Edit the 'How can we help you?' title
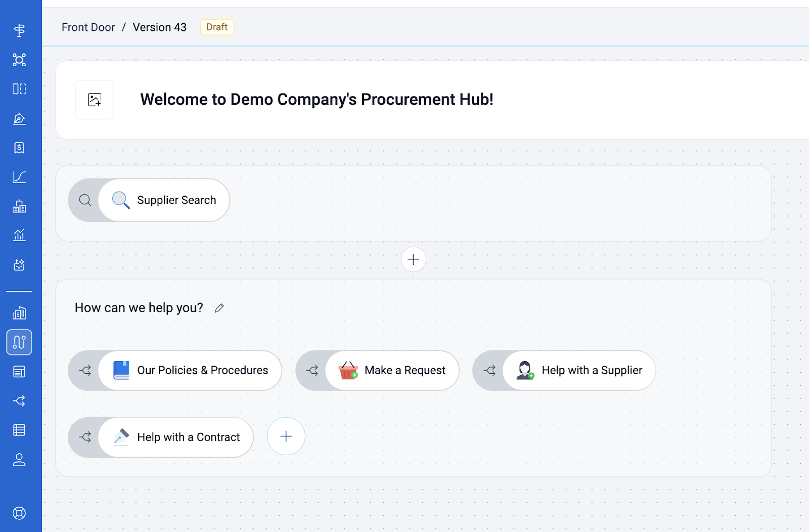Screen dimensions: 809x532 click(219, 308)
